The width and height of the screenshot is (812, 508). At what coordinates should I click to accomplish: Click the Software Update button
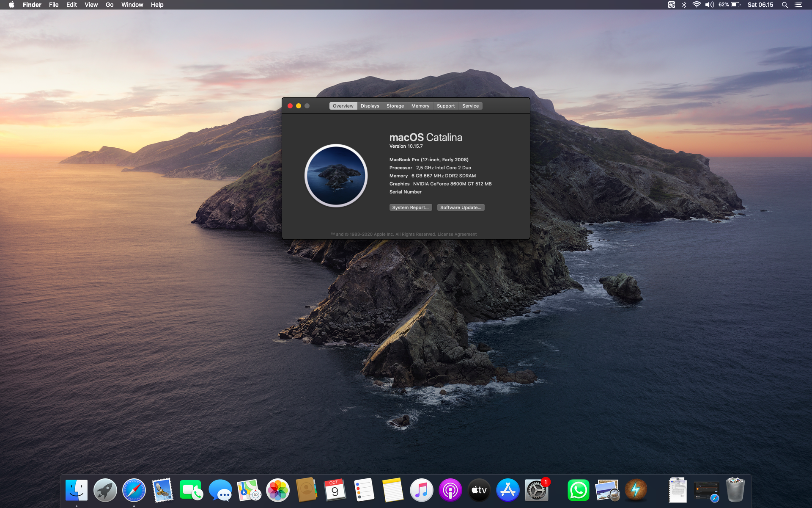click(x=461, y=207)
